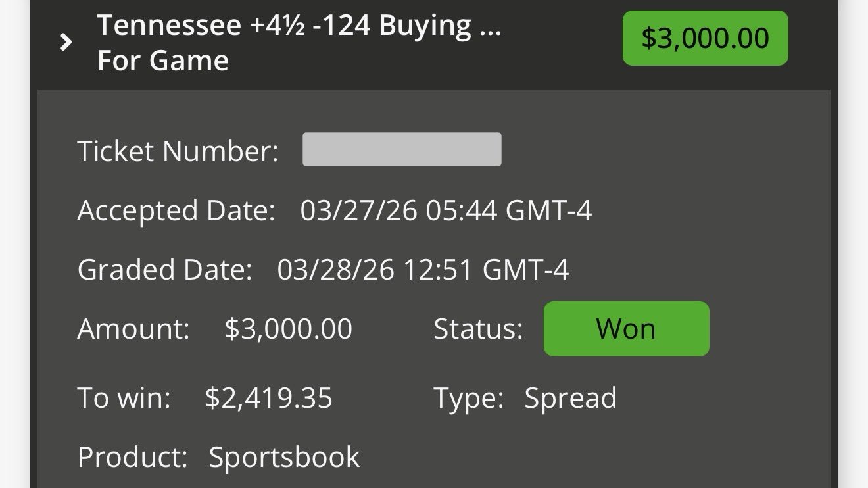
Task: Select the Sportsbook product value
Action: (x=284, y=457)
